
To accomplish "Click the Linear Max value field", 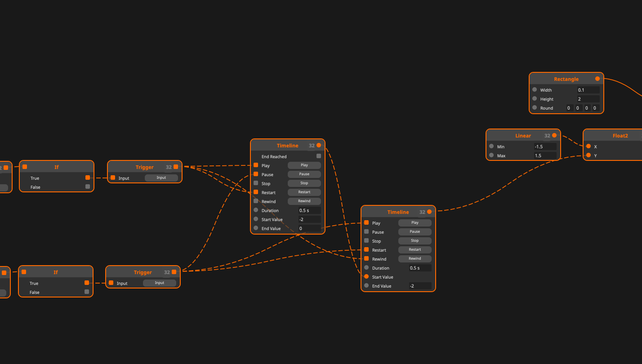I will point(544,155).
